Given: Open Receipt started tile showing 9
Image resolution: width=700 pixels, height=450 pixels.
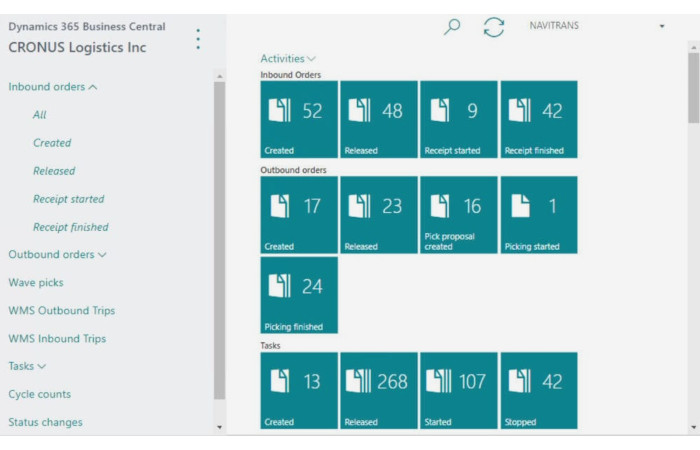Looking at the screenshot, I should [x=459, y=119].
